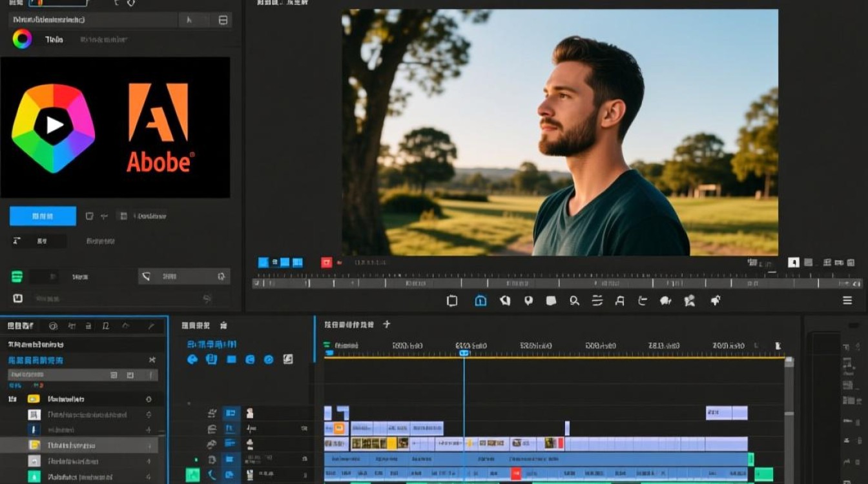The width and height of the screenshot is (868, 484).
Task: Click the blue playhead marker on the timeline ruler
Action: pyautogui.click(x=464, y=353)
